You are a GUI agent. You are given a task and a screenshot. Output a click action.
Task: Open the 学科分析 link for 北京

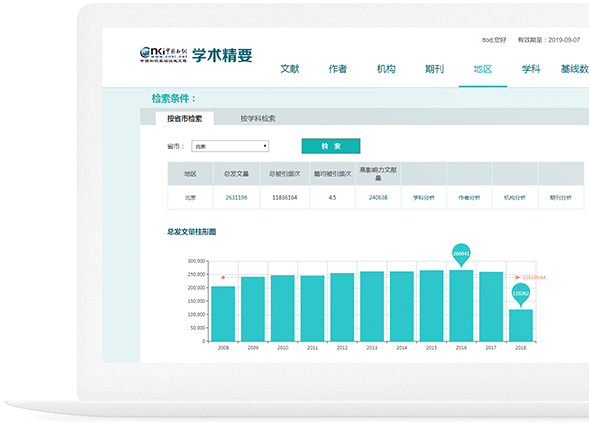click(x=424, y=198)
